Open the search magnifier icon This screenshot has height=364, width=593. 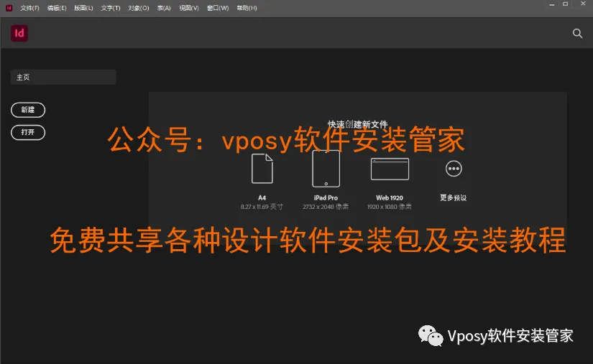click(x=577, y=34)
